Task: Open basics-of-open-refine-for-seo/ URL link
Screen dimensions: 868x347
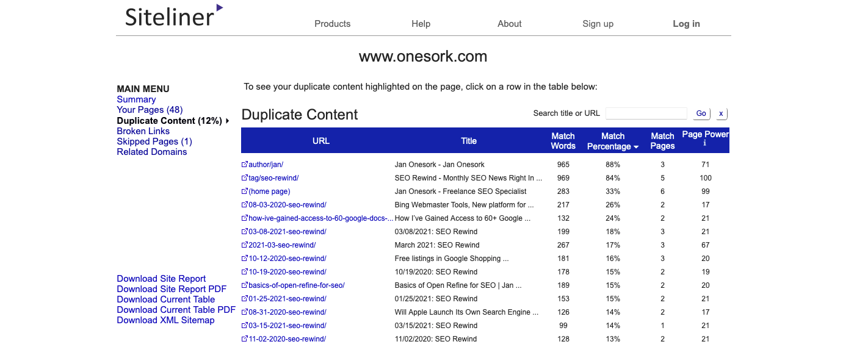Action: (297, 285)
